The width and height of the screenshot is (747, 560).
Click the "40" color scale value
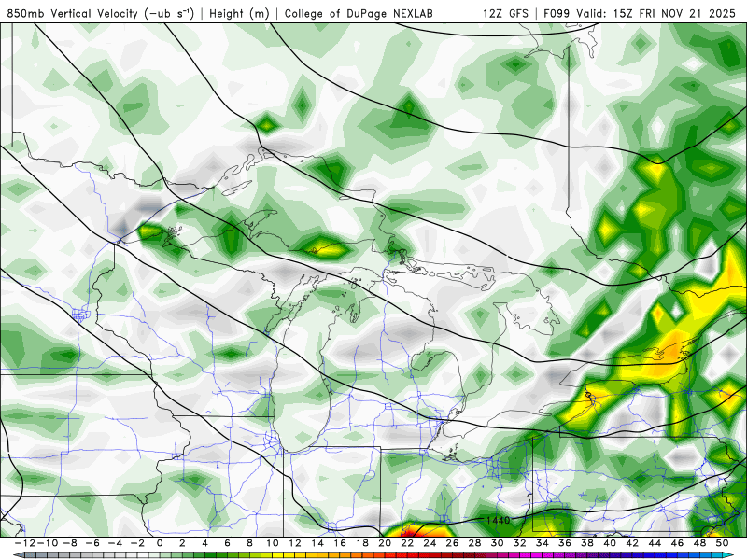point(610,543)
